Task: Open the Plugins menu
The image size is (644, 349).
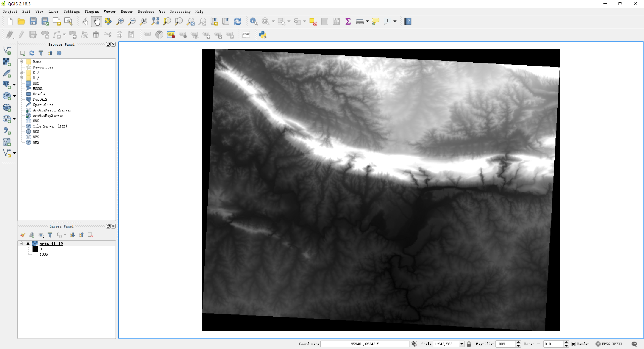Action: pos(92,11)
